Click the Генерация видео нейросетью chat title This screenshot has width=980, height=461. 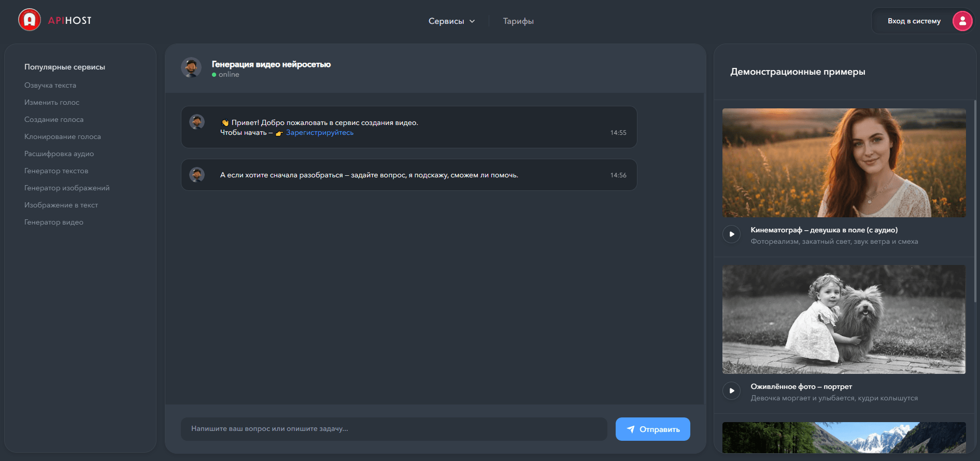pyautogui.click(x=271, y=64)
